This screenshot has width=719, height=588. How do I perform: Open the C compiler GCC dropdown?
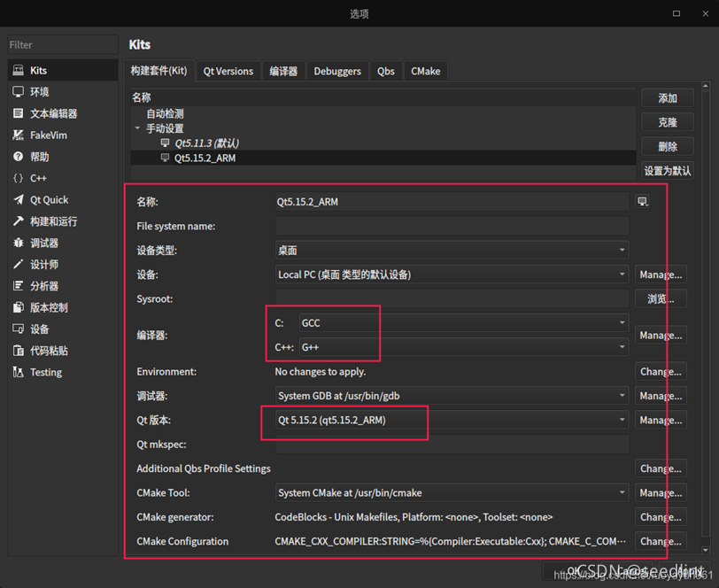coord(464,323)
